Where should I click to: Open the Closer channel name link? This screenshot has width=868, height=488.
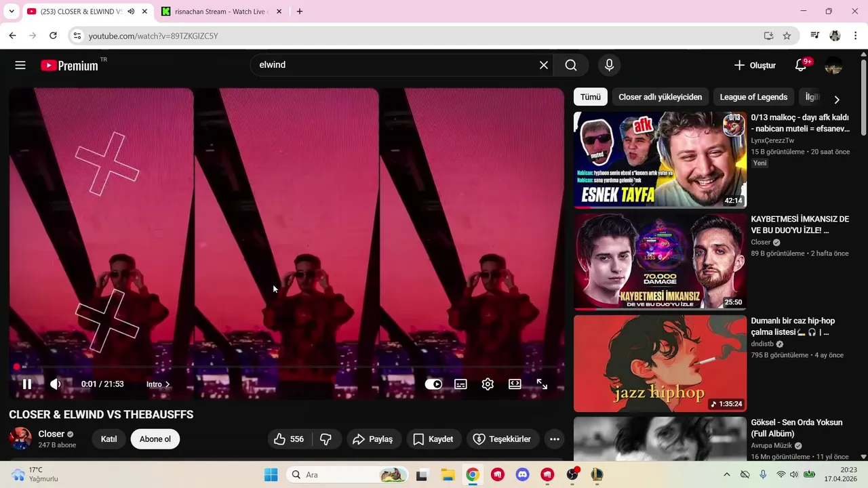(x=52, y=434)
